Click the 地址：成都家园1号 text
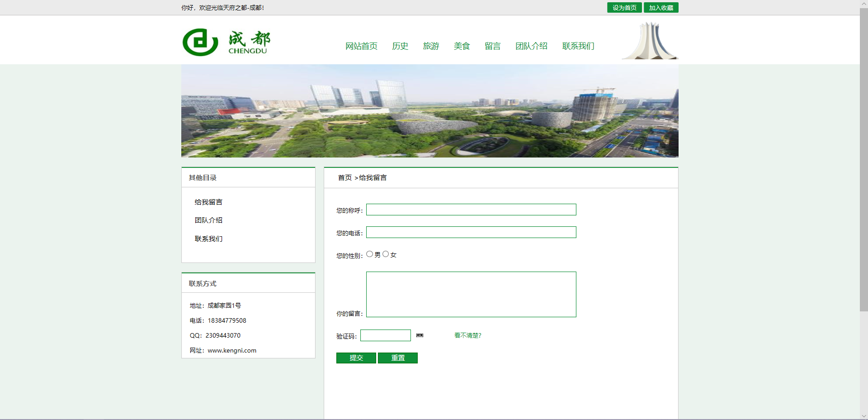 (215, 305)
